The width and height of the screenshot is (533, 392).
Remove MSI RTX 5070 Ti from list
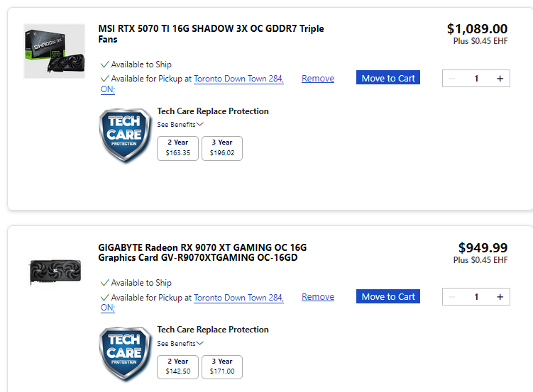pyautogui.click(x=318, y=79)
